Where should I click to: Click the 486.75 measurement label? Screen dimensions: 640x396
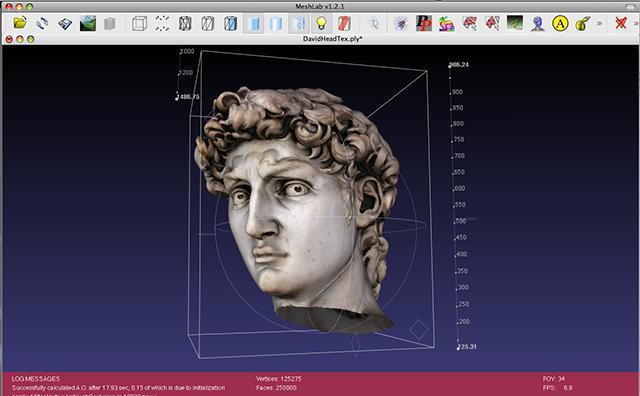tap(189, 97)
